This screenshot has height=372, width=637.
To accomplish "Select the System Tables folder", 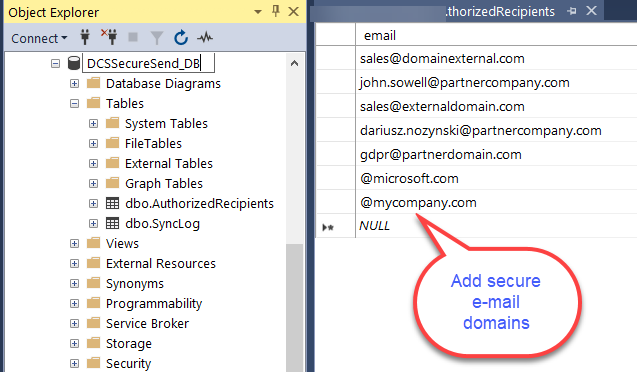I will tap(166, 123).
